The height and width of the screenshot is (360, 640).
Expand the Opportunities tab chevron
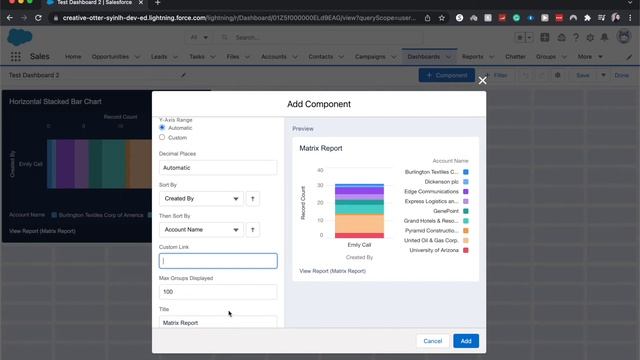click(x=137, y=57)
